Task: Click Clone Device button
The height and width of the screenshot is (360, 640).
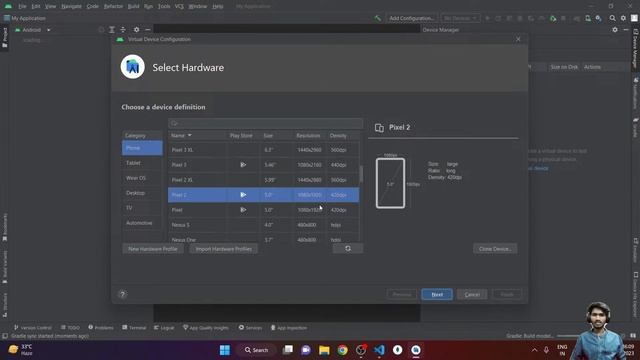Action: point(495,249)
